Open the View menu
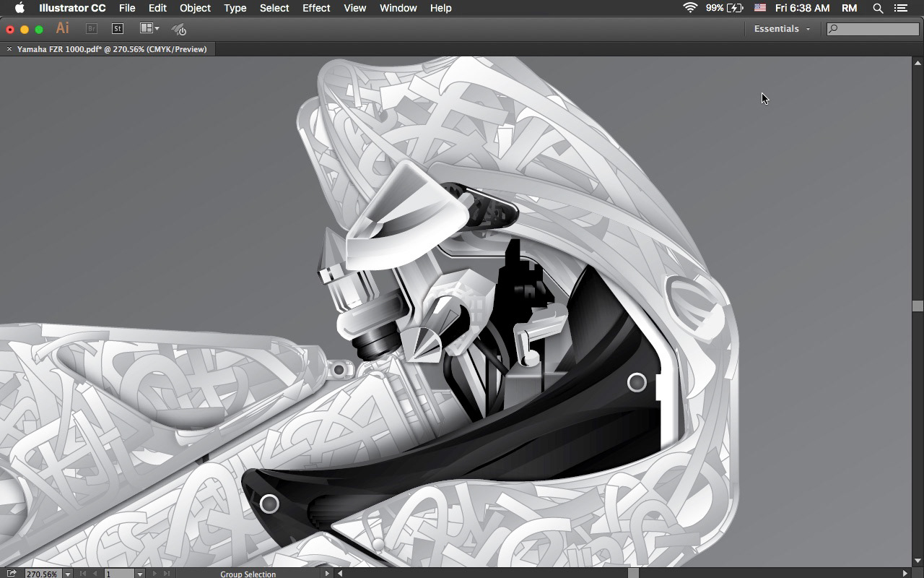 [x=354, y=8]
